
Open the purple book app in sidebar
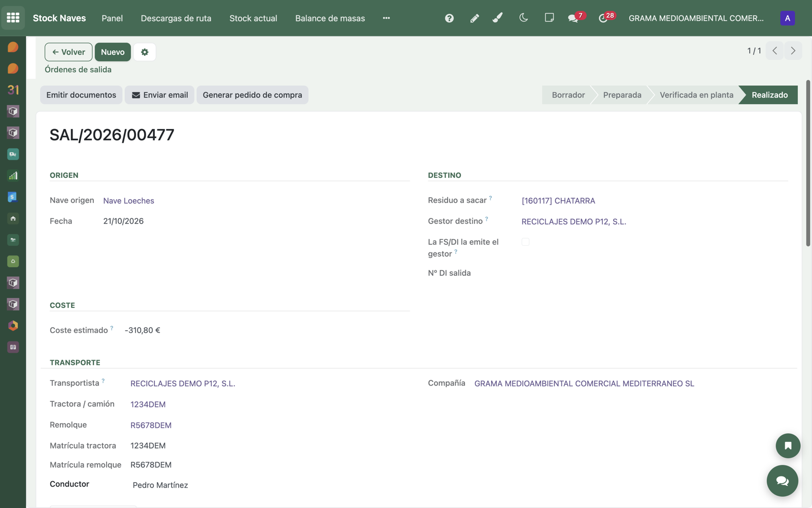13,347
